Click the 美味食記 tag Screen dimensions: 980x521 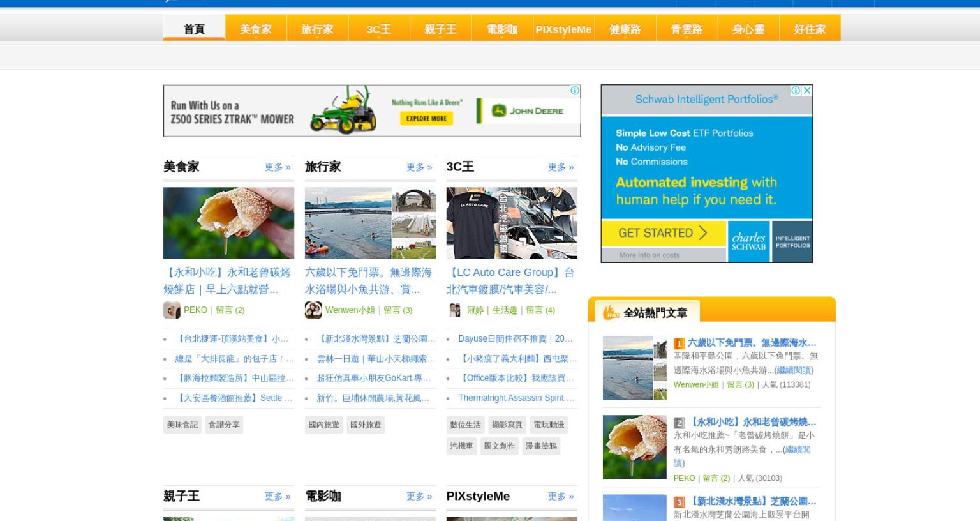tap(182, 425)
